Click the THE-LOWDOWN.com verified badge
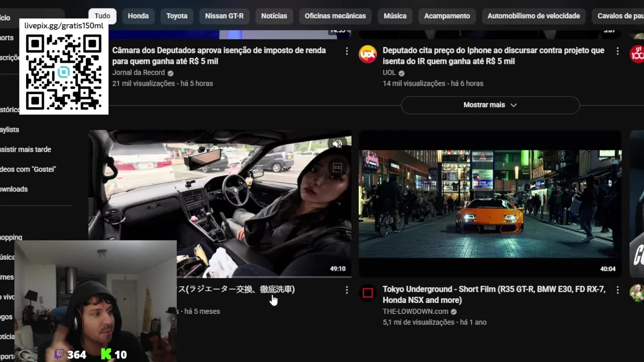This screenshot has width=644, height=362. tap(454, 312)
